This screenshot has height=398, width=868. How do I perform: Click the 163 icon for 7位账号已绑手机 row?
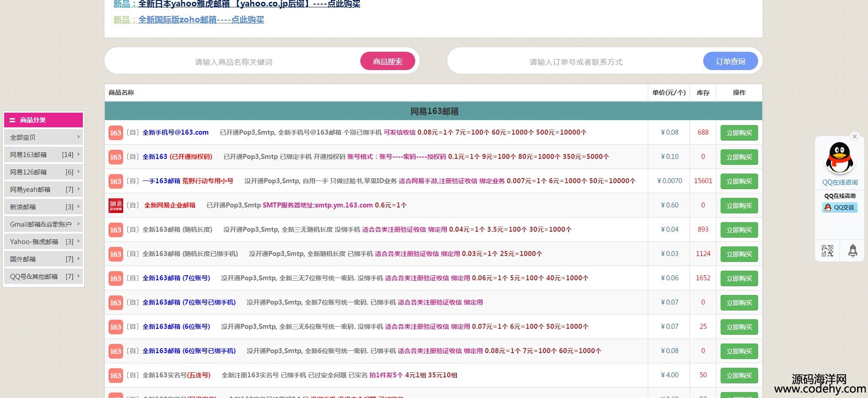click(116, 303)
